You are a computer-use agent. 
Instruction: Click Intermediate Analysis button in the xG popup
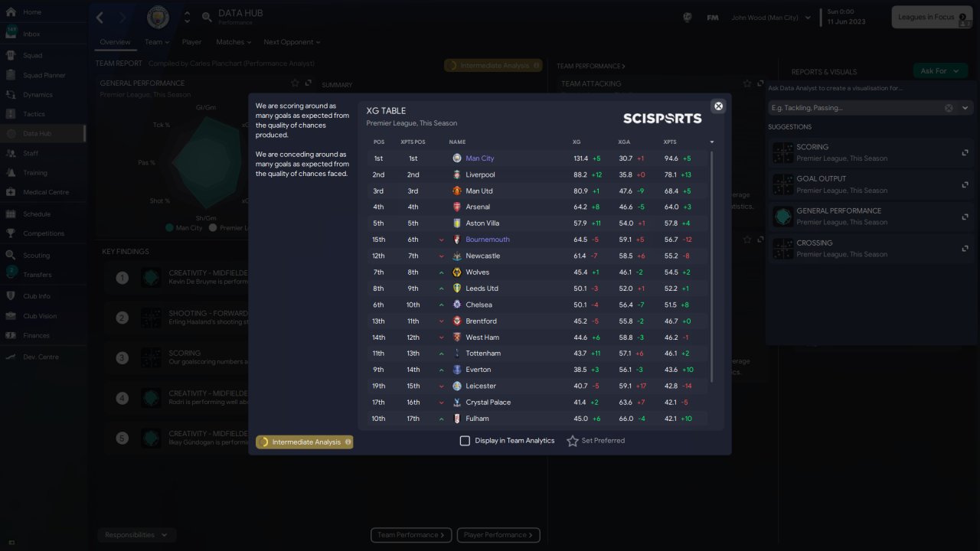[x=305, y=442]
